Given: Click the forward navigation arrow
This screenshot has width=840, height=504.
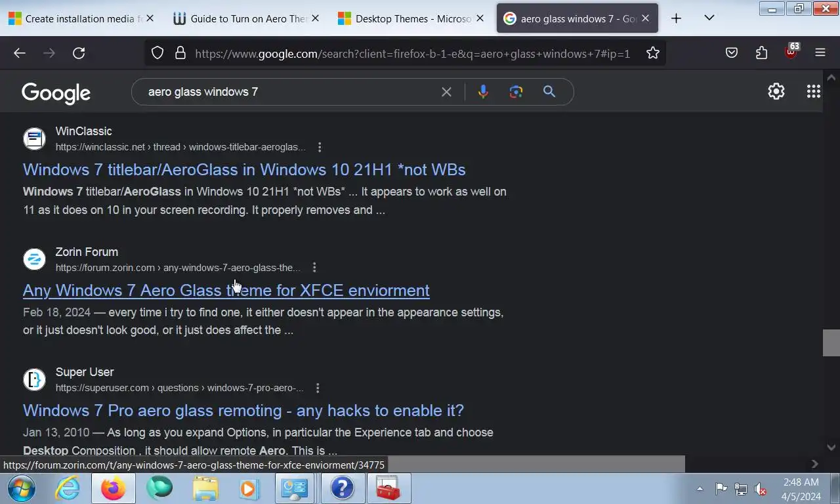Looking at the screenshot, I should (x=49, y=53).
